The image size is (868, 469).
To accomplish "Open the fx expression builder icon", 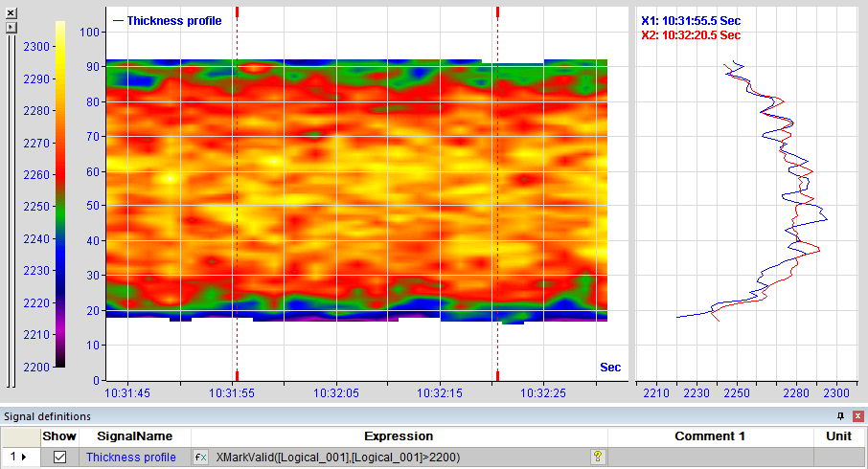I will click(201, 458).
